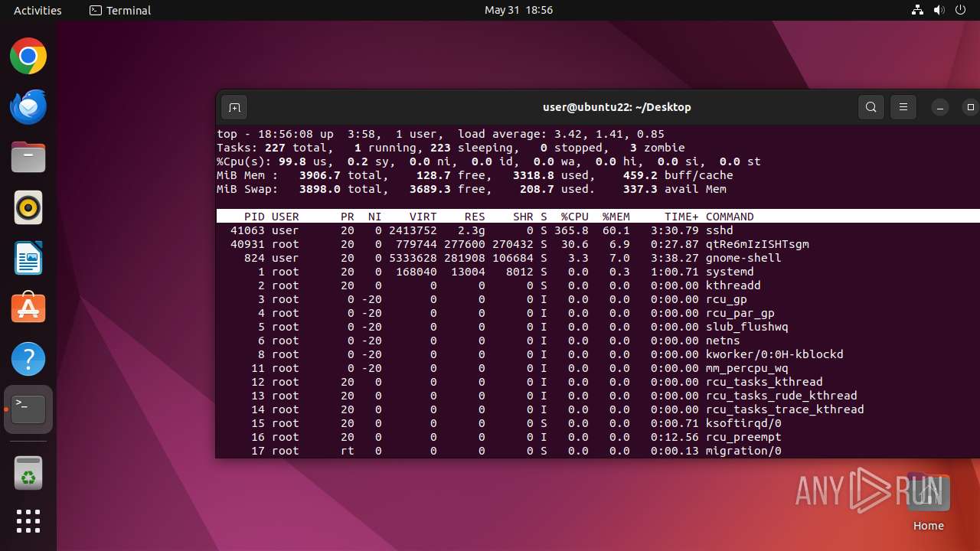Select the rcu_tasks_rude_kthread process name
Screen dimensions: 980x551
point(782,396)
